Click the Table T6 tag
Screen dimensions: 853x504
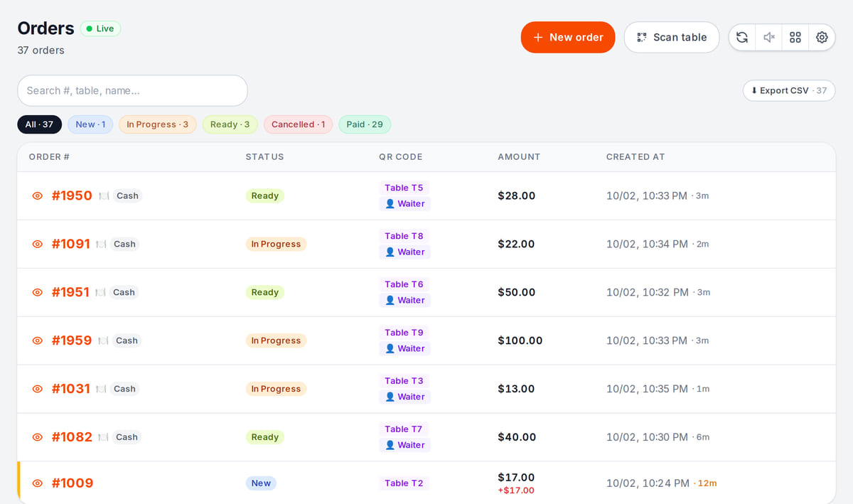coord(404,284)
